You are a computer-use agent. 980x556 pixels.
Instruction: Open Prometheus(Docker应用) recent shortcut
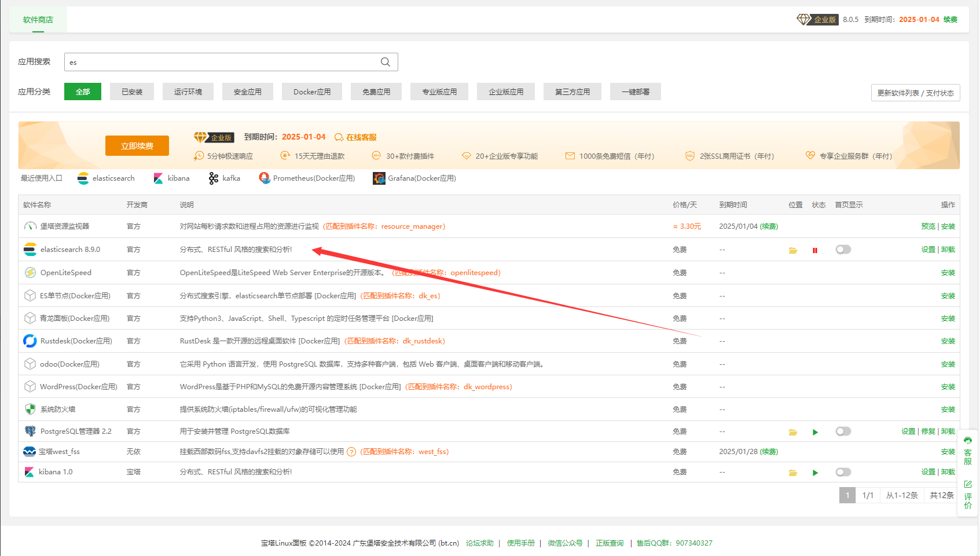coord(307,178)
